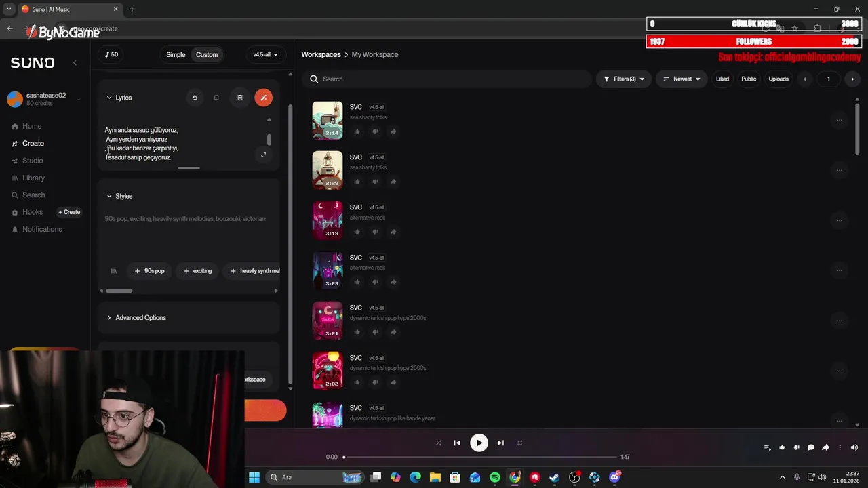Like the current track in player bar
This screenshot has height=488, width=868.
coord(782,447)
